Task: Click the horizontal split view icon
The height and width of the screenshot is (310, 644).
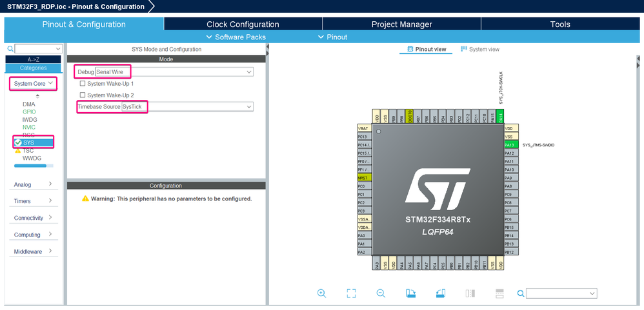Action: (x=500, y=293)
